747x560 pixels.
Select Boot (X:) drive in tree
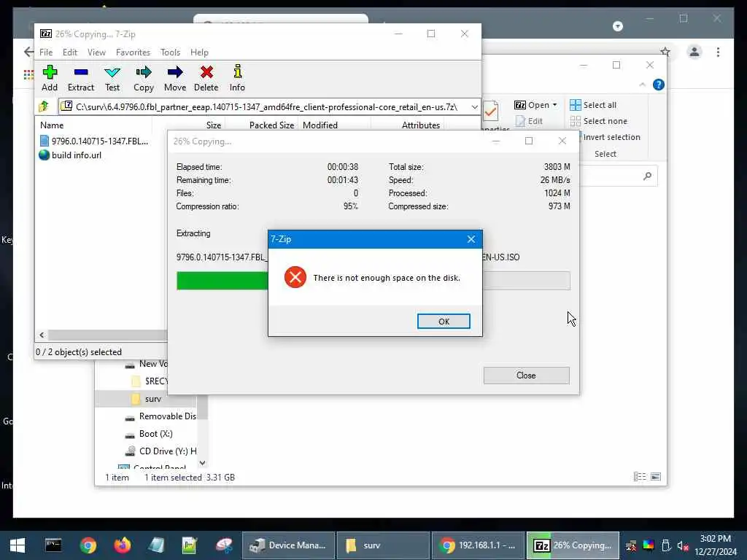[149, 434]
